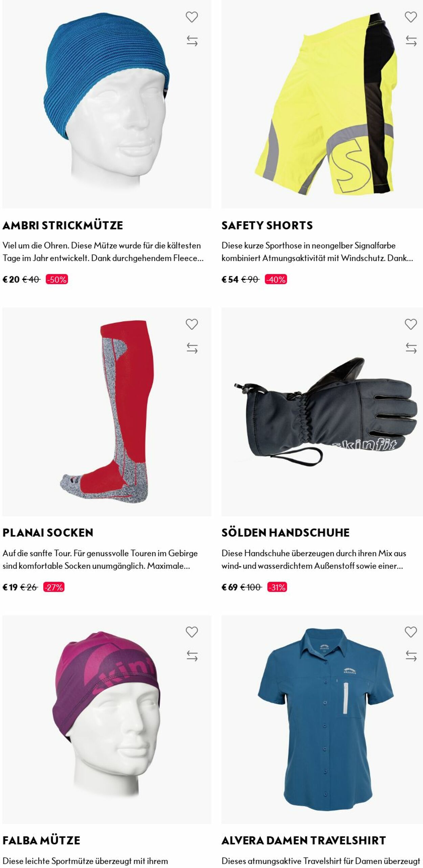
Task: Click the red Planai sock product image
Action: click(107, 411)
